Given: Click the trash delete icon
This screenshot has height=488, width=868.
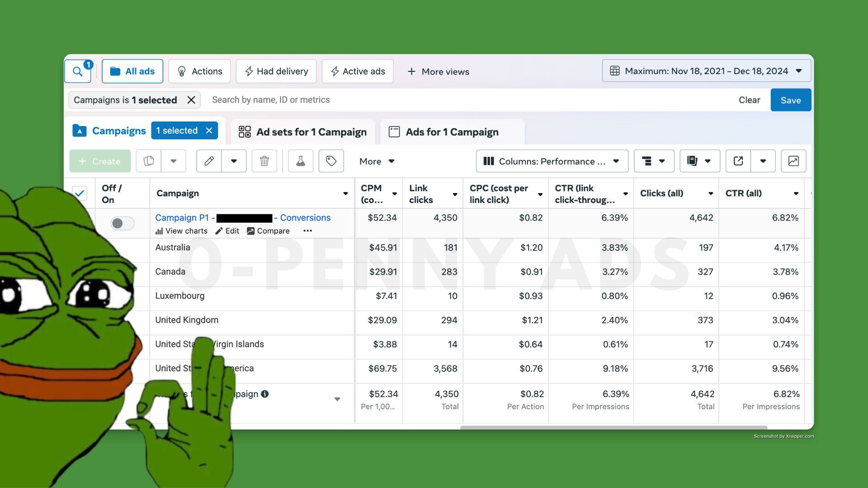Looking at the screenshot, I should [x=264, y=161].
